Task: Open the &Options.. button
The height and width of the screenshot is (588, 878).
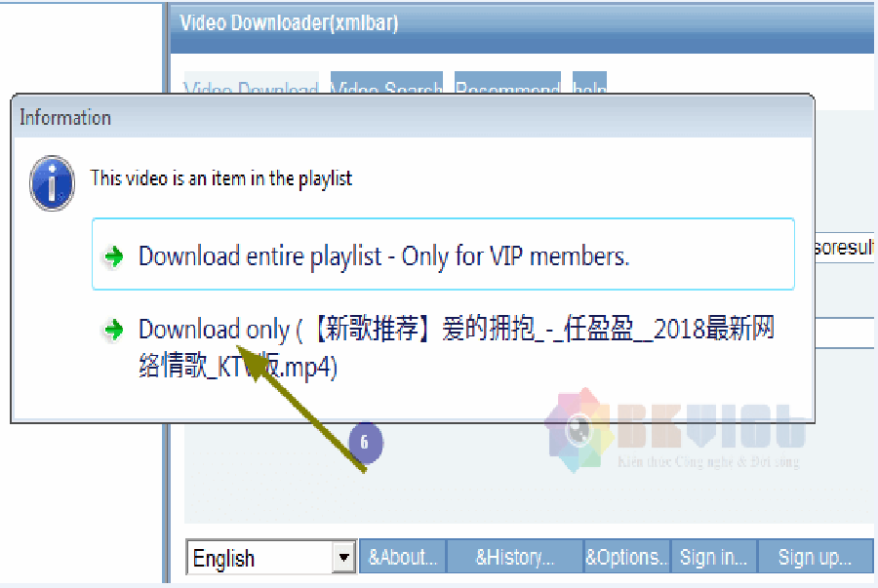Action: (627, 557)
